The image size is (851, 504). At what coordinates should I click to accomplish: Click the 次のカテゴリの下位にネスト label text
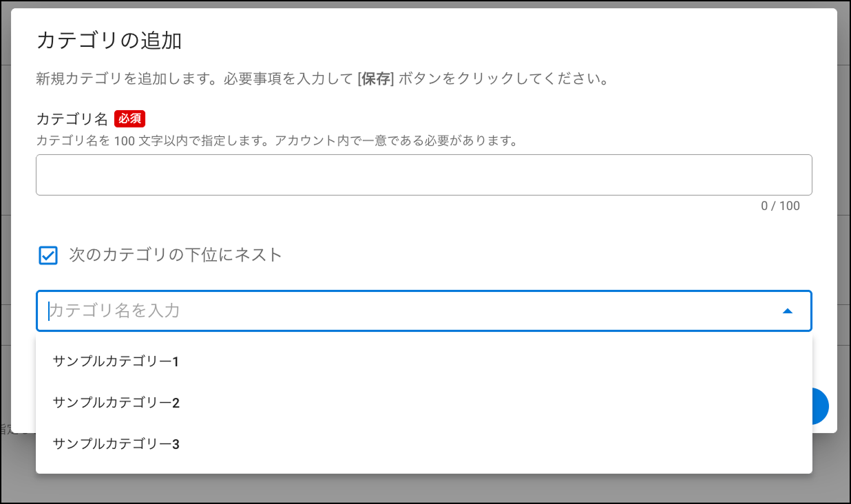coord(176,255)
